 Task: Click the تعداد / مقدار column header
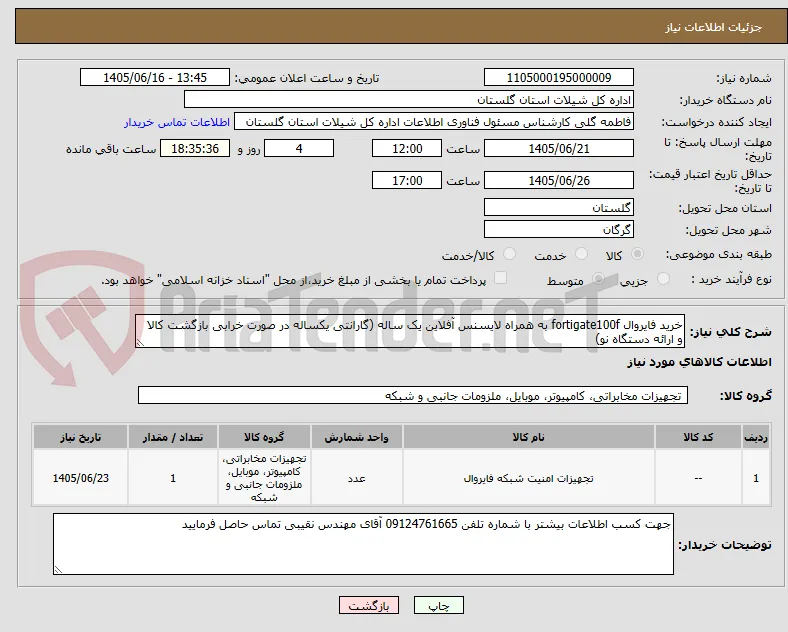click(x=173, y=437)
